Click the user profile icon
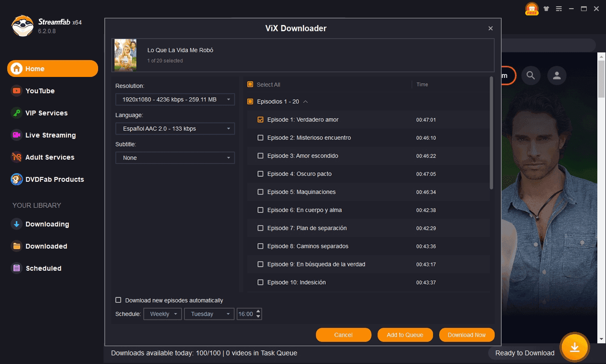The height and width of the screenshot is (364, 606). tap(557, 75)
